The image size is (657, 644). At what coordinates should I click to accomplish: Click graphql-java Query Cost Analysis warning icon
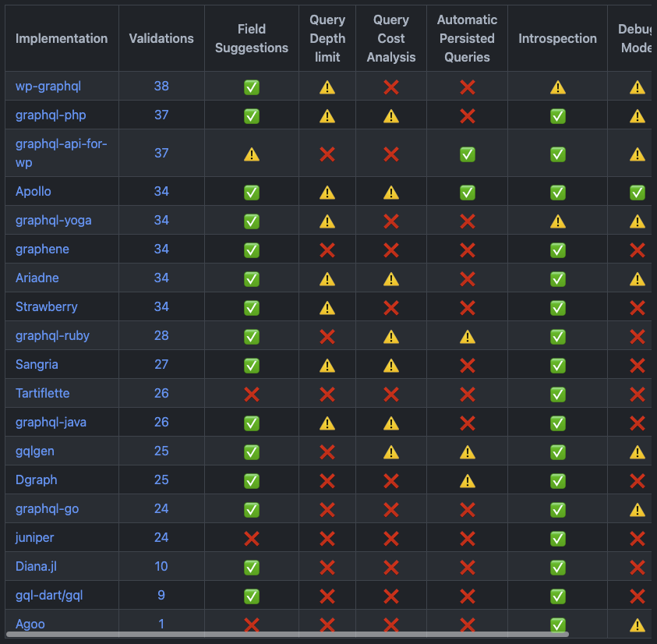tap(391, 423)
